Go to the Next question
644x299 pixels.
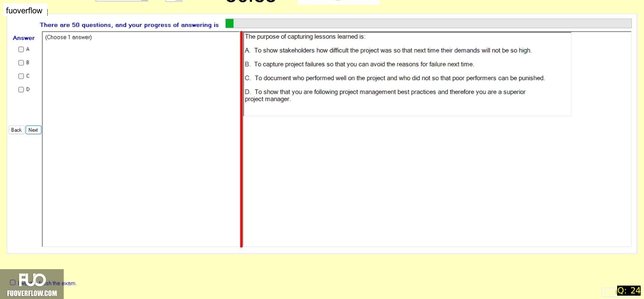pos(33,130)
